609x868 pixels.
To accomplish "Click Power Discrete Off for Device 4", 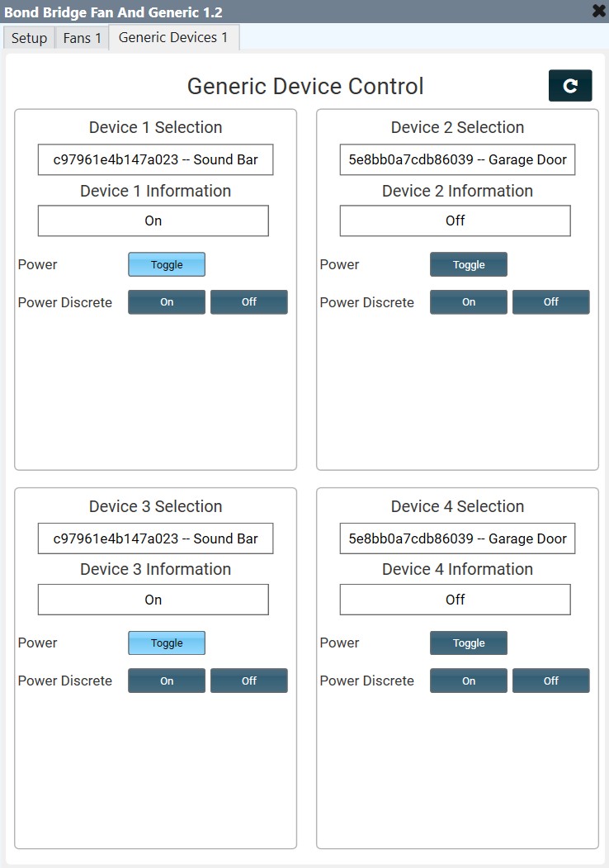I will 550,681.
